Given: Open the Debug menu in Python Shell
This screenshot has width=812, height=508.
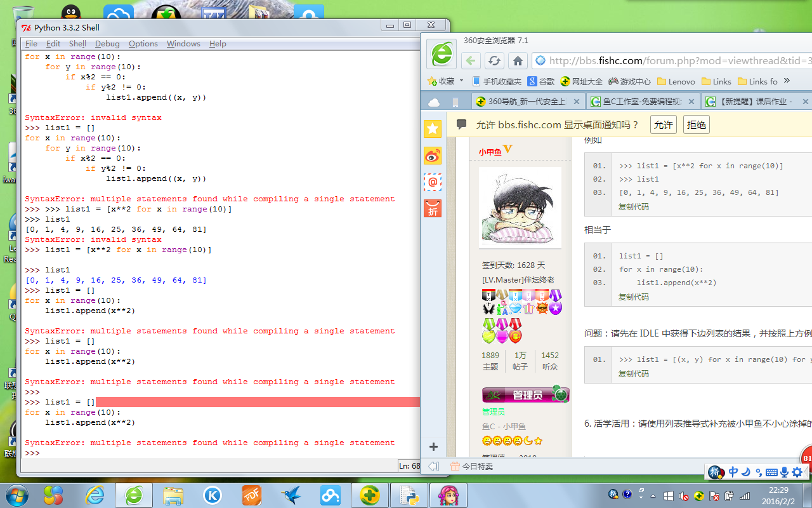Looking at the screenshot, I should point(107,43).
